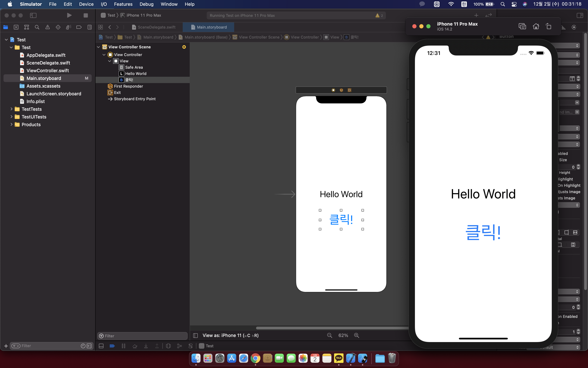Click the 62% zoom level label
The width and height of the screenshot is (588, 368).
(x=343, y=335)
